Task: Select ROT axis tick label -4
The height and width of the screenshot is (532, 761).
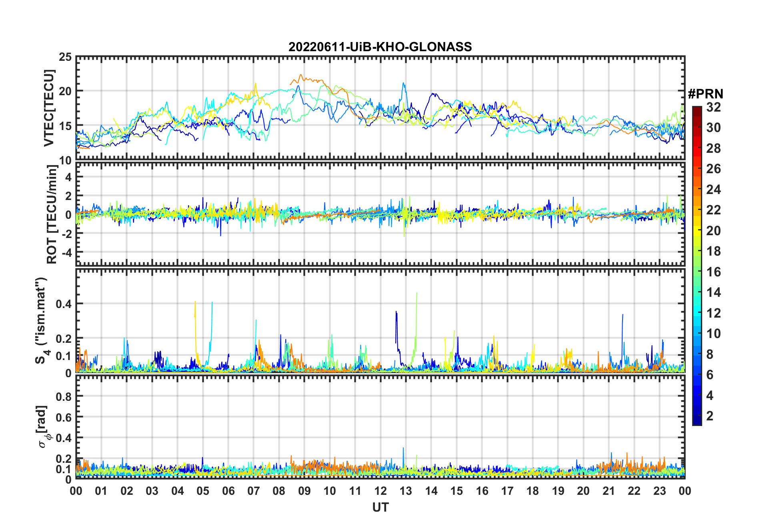Action: coord(66,252)
